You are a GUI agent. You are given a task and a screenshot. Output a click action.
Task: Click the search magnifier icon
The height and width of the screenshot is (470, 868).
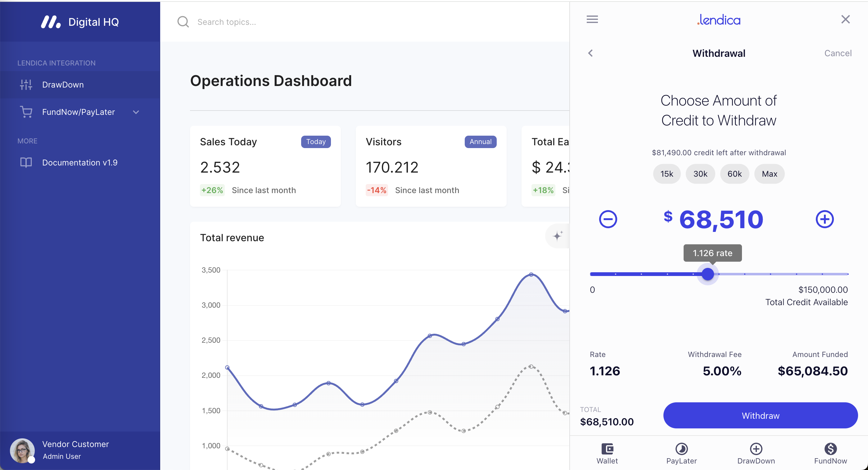[x=183, y=22]
